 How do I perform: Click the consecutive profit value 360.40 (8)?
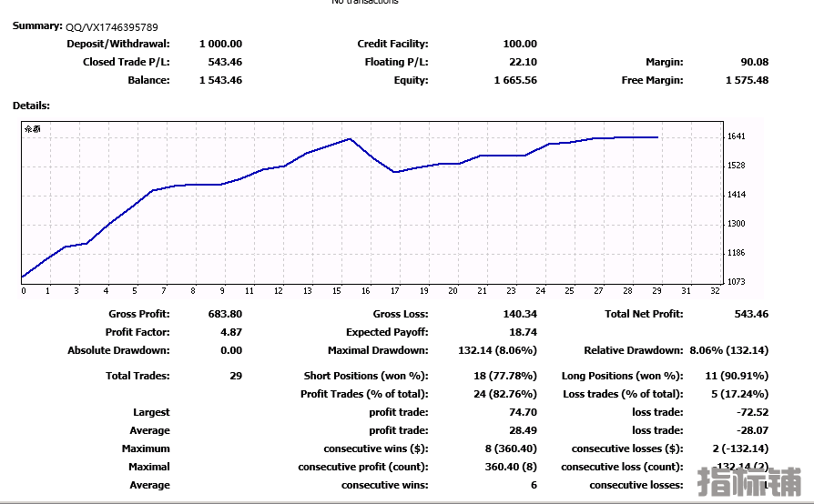[511, 467]
